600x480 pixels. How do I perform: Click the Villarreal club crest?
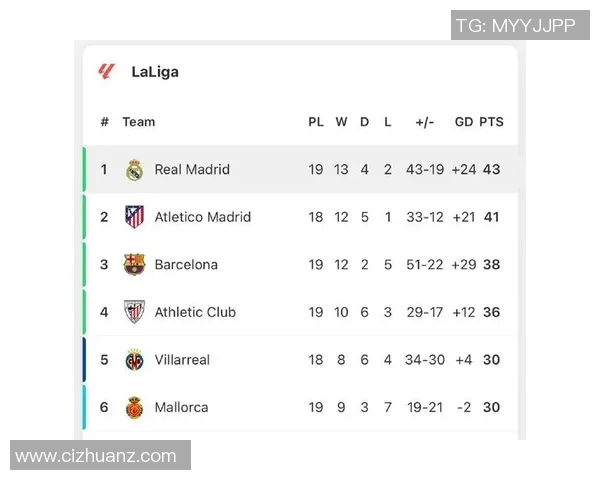click(134, 360)
